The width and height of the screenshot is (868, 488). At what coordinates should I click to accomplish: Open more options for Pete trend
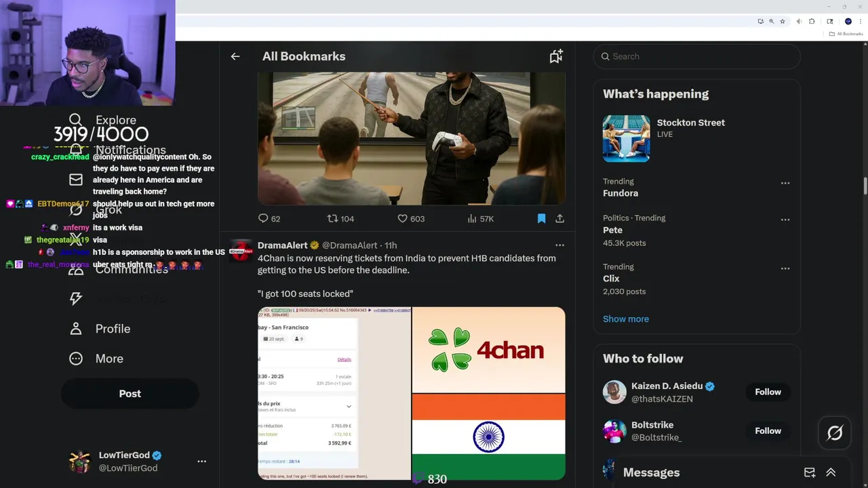point(785,220)
